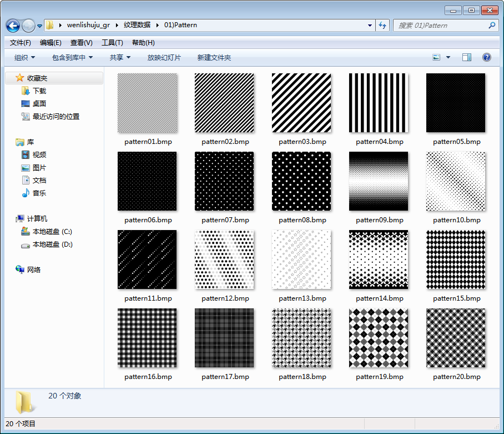
Task: Toggle the preview pane button
Action: (467, 57)
